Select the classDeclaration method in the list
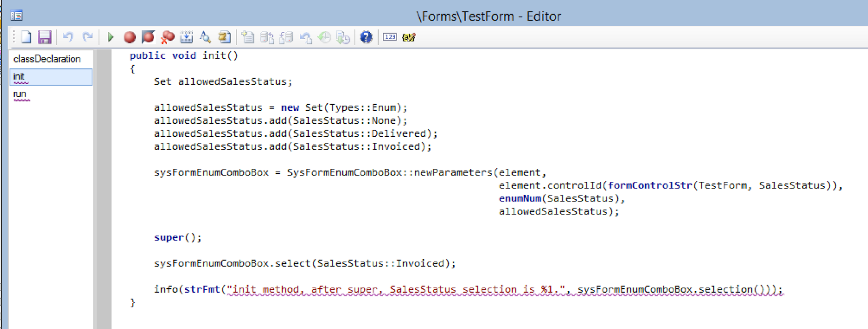 click(47, 59)
